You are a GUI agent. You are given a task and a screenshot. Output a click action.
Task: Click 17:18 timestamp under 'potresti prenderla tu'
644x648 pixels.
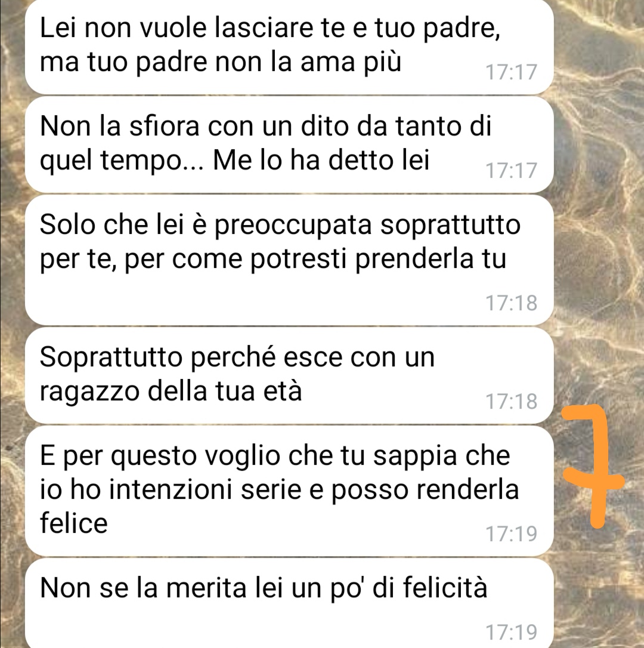tap(511, 303)
